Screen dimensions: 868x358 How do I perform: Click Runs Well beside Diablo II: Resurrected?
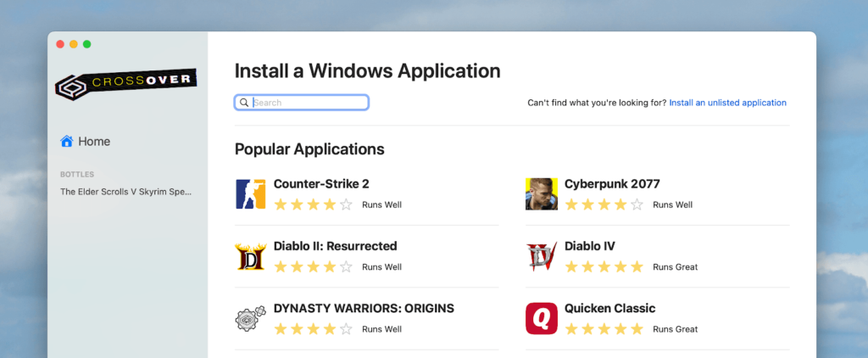[x=382, y=266]
